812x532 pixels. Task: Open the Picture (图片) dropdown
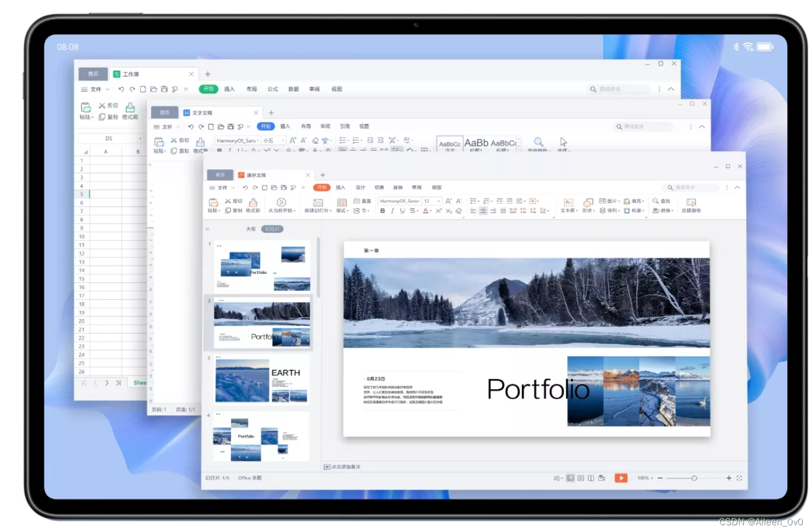pos(609,201)
